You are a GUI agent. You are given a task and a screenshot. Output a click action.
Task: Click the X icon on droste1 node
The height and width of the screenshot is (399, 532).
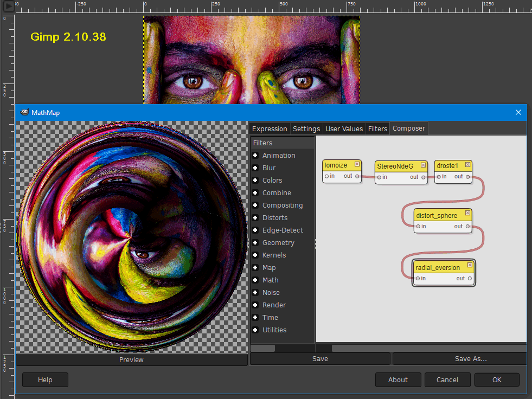pos(468,165)
